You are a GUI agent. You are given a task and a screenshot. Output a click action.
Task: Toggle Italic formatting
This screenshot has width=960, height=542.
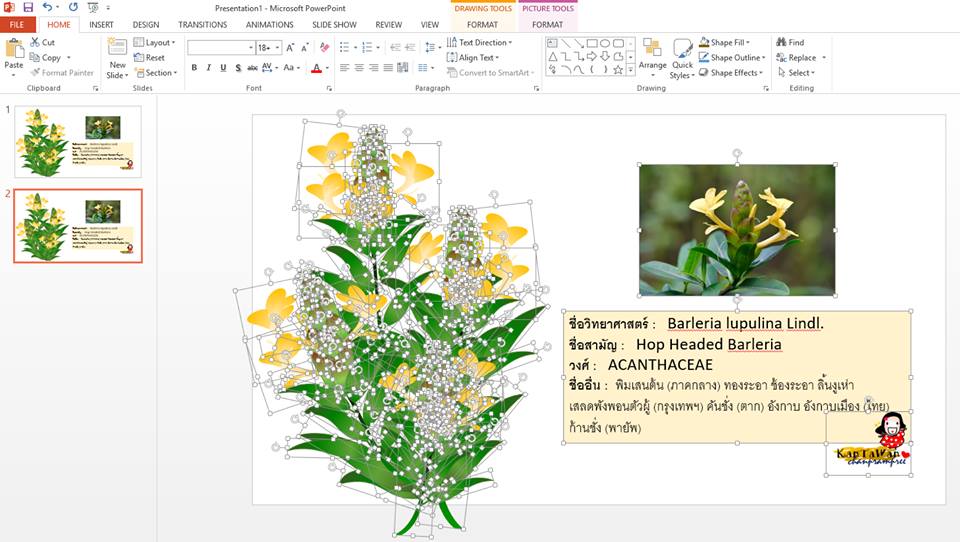tap(209, 68)
